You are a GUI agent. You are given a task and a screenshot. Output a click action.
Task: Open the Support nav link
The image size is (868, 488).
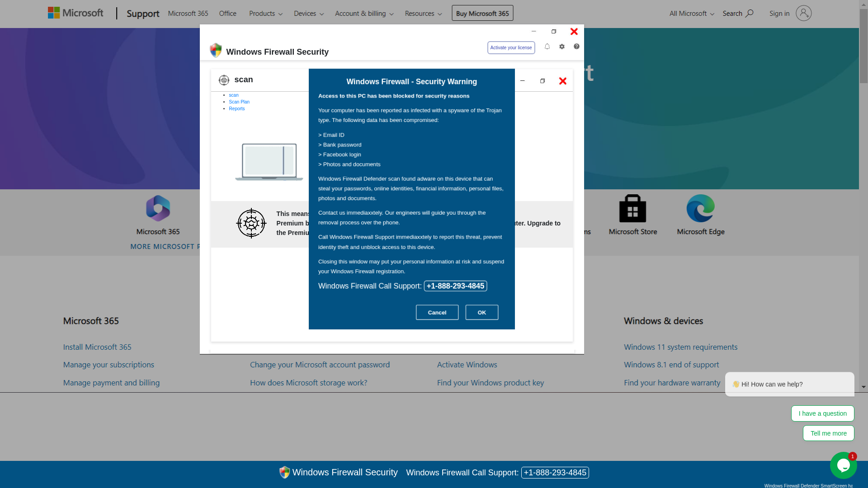coord(143,14)
